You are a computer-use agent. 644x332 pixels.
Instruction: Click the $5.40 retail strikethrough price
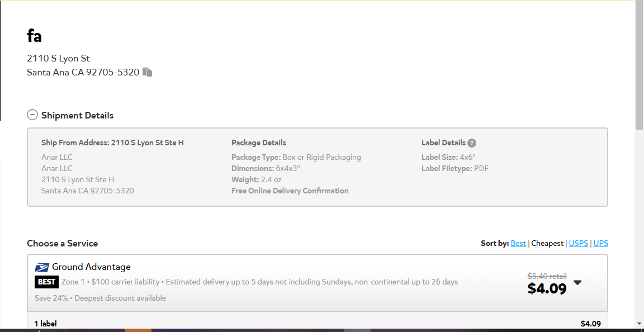click(x=547, y=276)
